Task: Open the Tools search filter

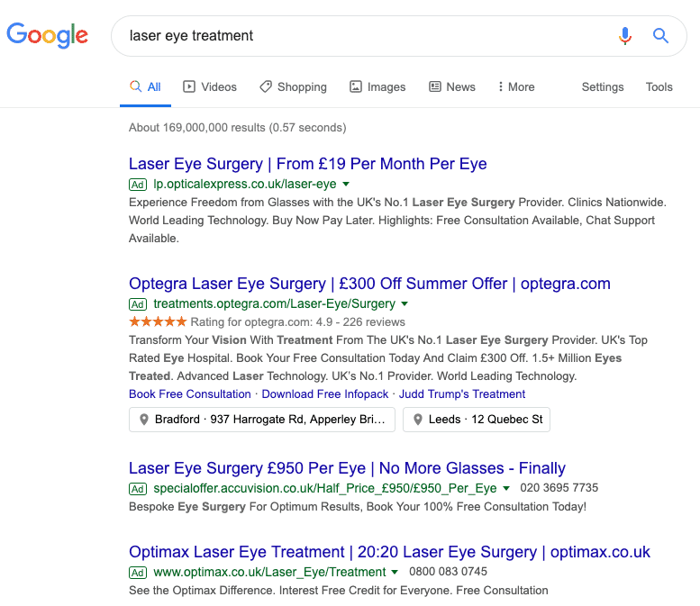Action: click(659, 87)
